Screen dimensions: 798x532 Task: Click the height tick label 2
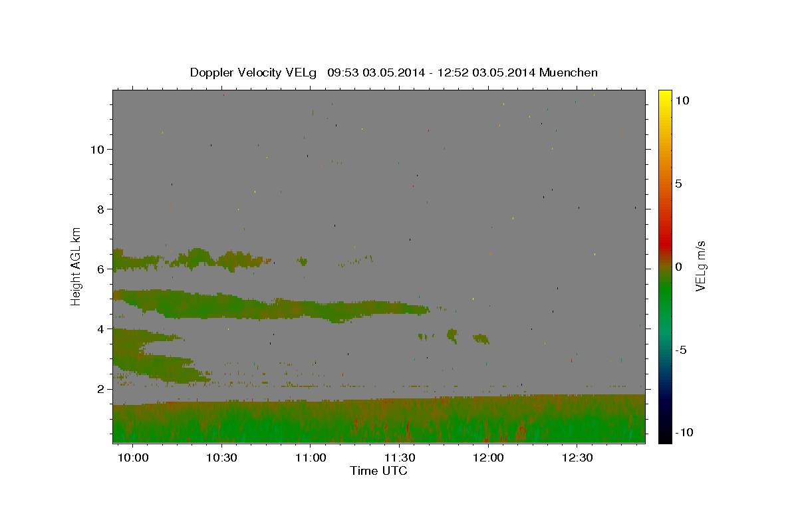tap(102, 389)
